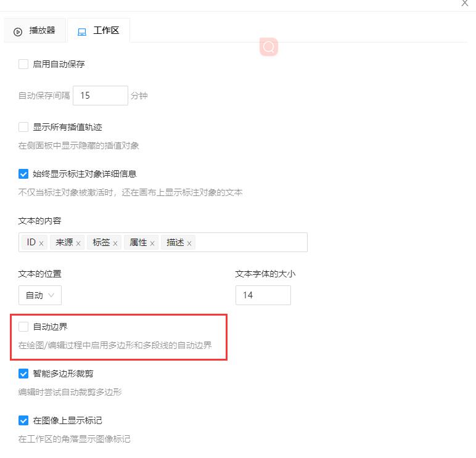
Task: Remove the 标签 tag
Action: coord(115,243)
